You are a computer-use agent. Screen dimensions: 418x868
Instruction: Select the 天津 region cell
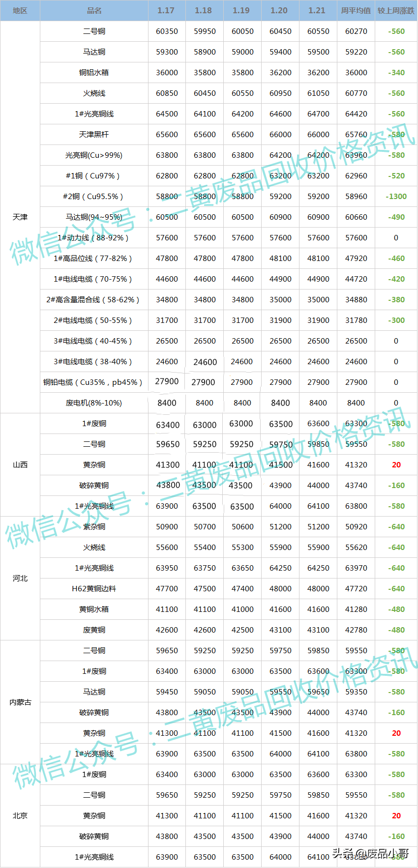(x=20, y=217)
